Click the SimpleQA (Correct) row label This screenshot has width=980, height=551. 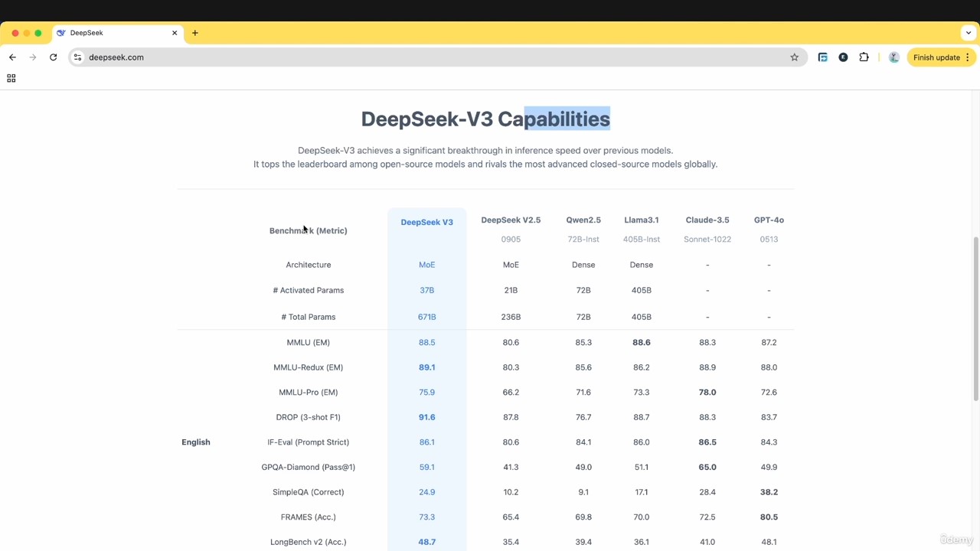309,492
